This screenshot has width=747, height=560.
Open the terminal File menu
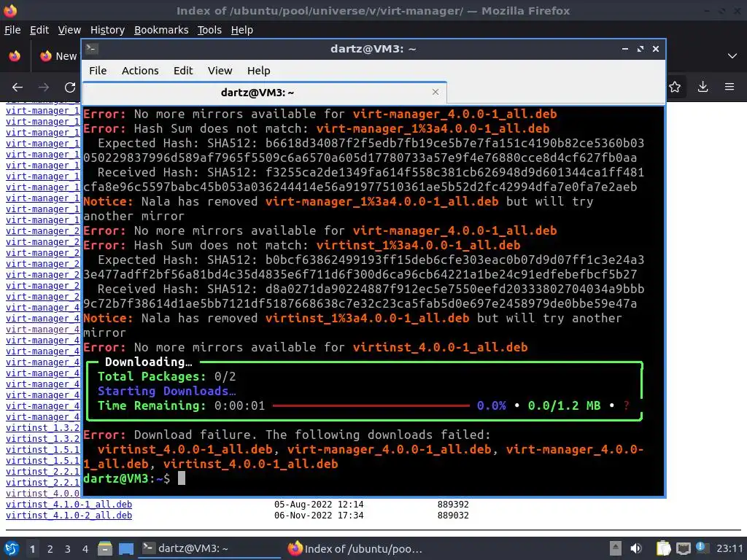pyautogui.click(x=98, y=71)
